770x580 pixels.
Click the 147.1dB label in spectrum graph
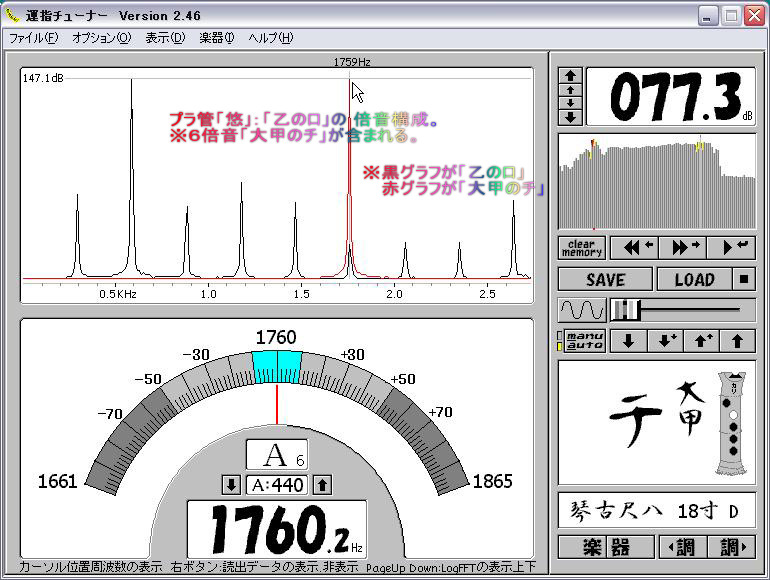(43, 78)
